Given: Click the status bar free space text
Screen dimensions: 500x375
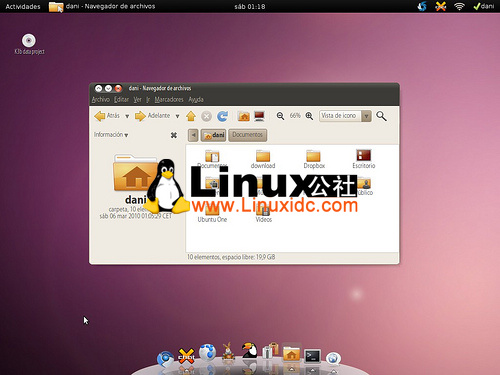Looking at the screenshot, I should [x=231, y=257].
